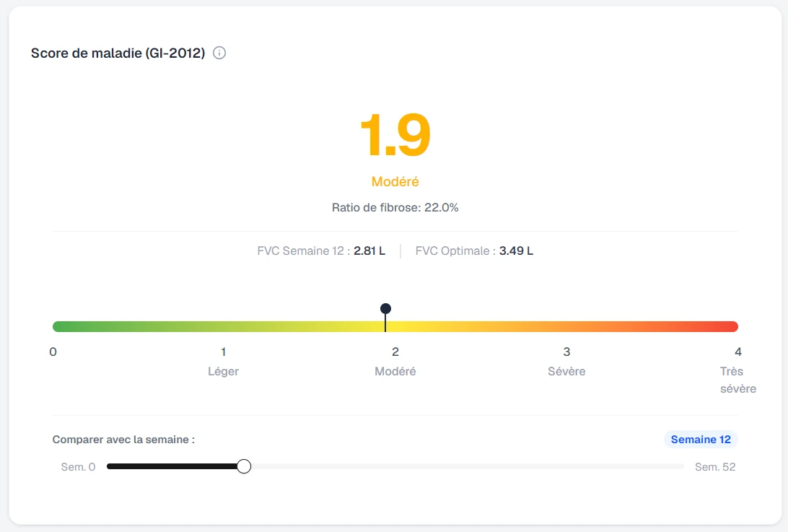
Task: Click the Sem. 0 label
Action: click(x=78, y=466)
